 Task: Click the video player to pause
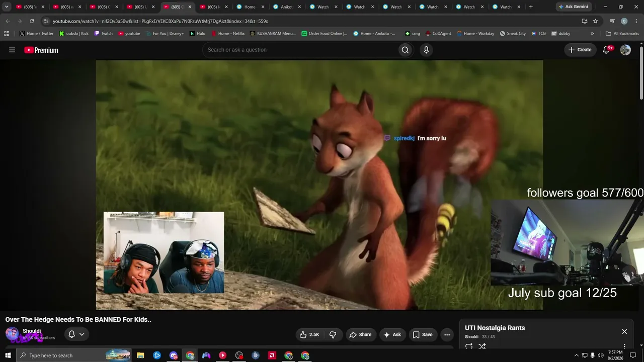click(319, 185)
